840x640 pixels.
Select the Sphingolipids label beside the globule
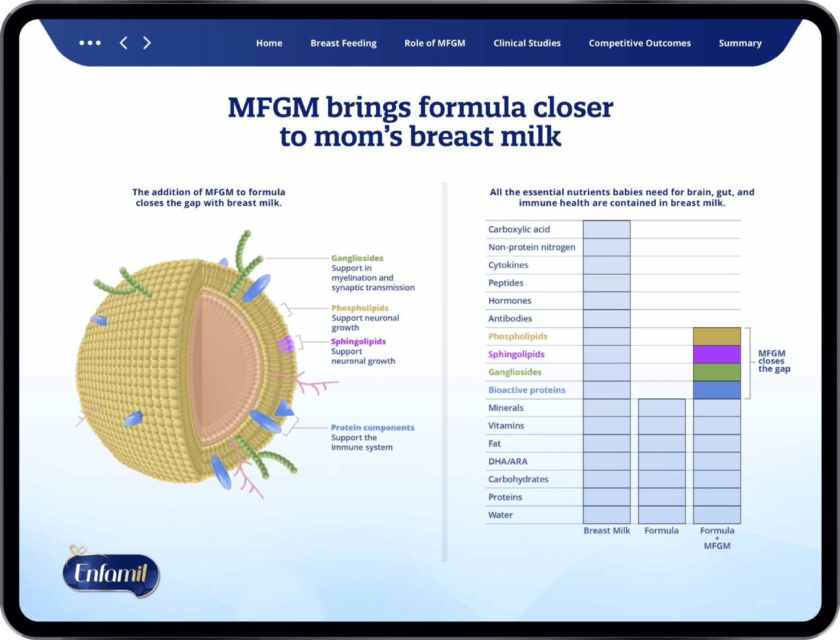tap(358, 341)
